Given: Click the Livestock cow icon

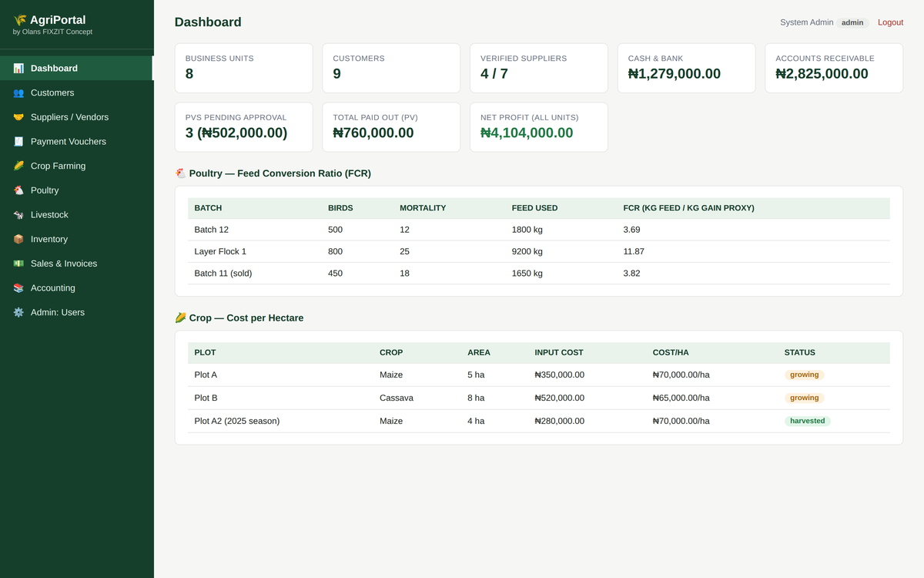Looking at the screenshot, I should coord(18,215).
